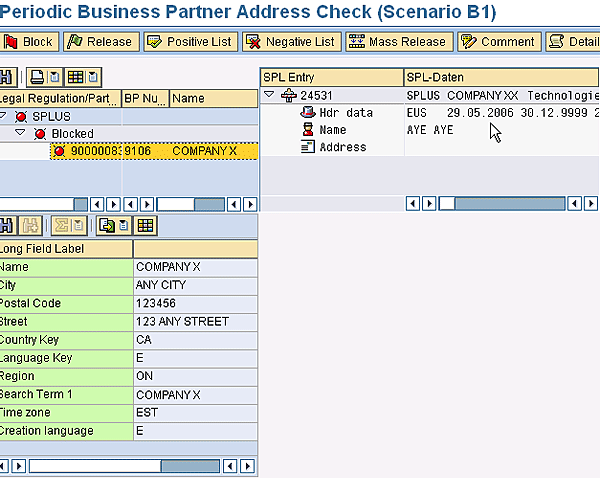Screen dimensions: 600x478
Task: Click the SPL entry icon next to 24531
Action: (289, 95)
